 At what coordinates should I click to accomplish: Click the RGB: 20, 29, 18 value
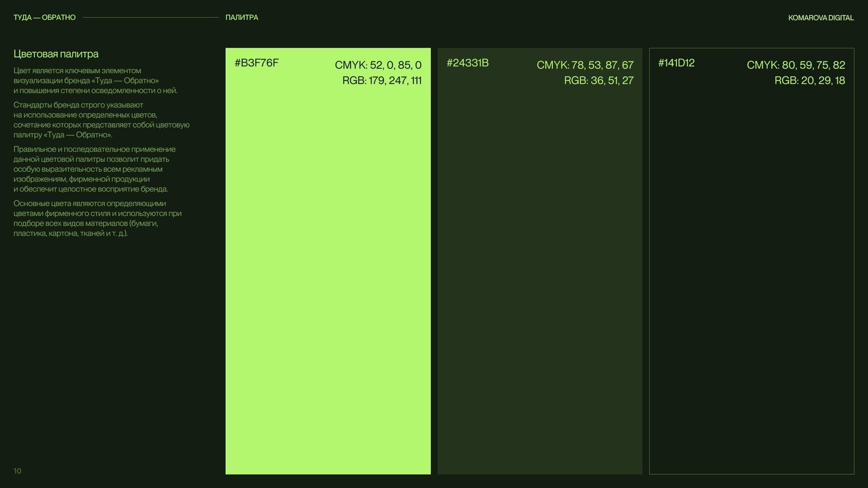pos(810,81)
